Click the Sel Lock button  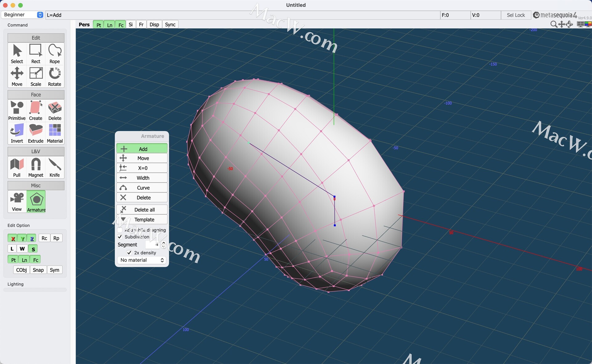pos(516,15)
